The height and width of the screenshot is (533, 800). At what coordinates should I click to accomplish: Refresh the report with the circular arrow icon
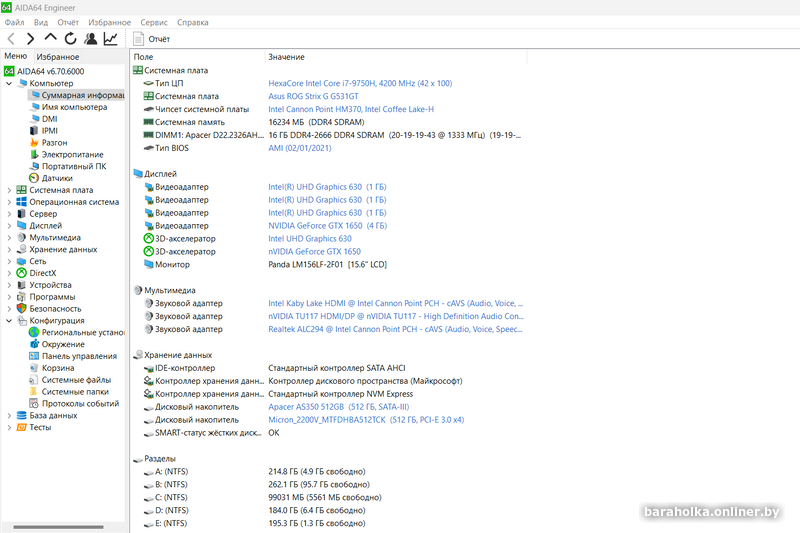(x=70, y=38)
